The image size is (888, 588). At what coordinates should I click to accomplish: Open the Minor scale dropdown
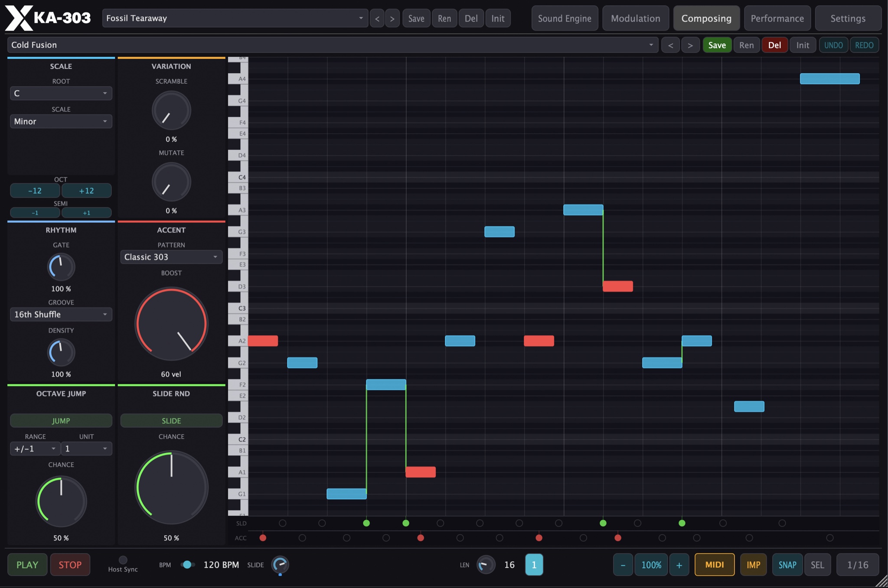point(61,121)
